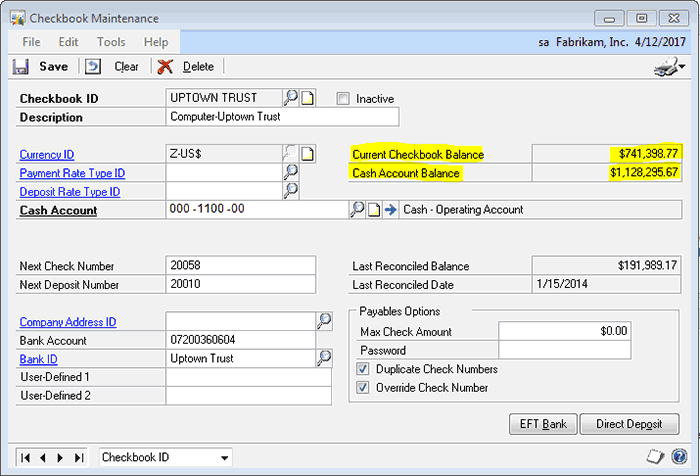Click the Payment Rate Type ID field
The height and width of the screenshot is (476, 700).
pyautogui.click(x=224, y=172)
